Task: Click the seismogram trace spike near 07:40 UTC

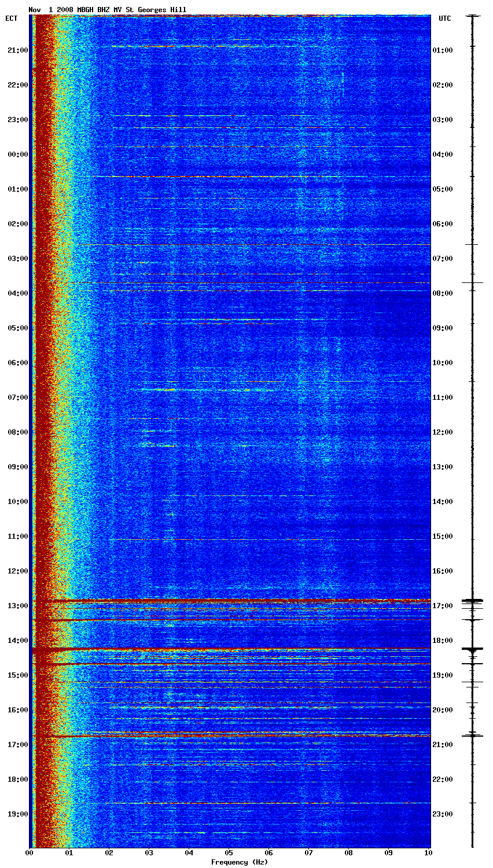Action: (x=472, y=282)
